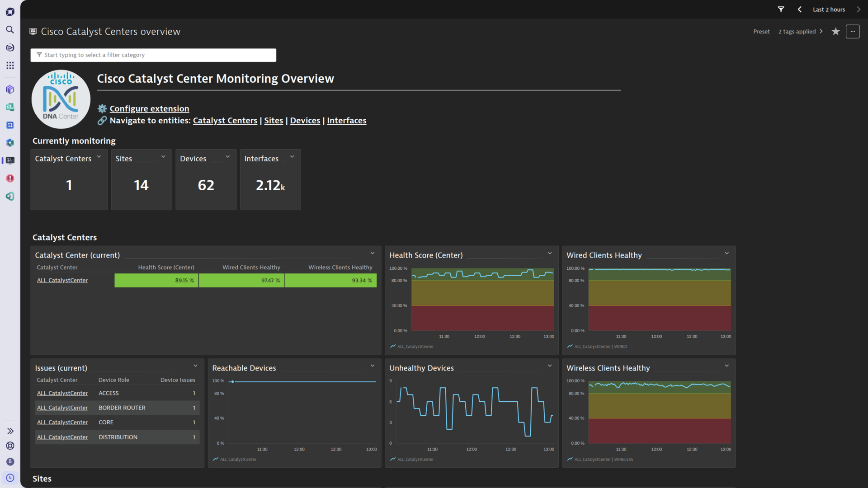Click the dashboard icon beside page title

click(33, 31)
